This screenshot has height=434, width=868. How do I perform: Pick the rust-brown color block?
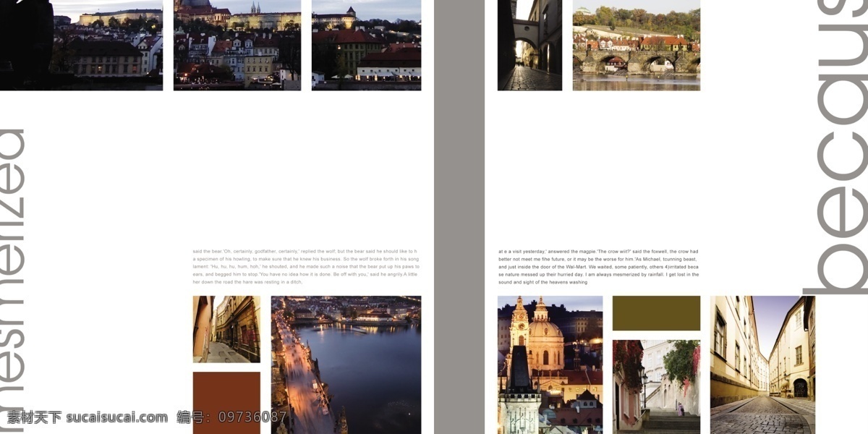pyautogui.click(x=226, y=403)
